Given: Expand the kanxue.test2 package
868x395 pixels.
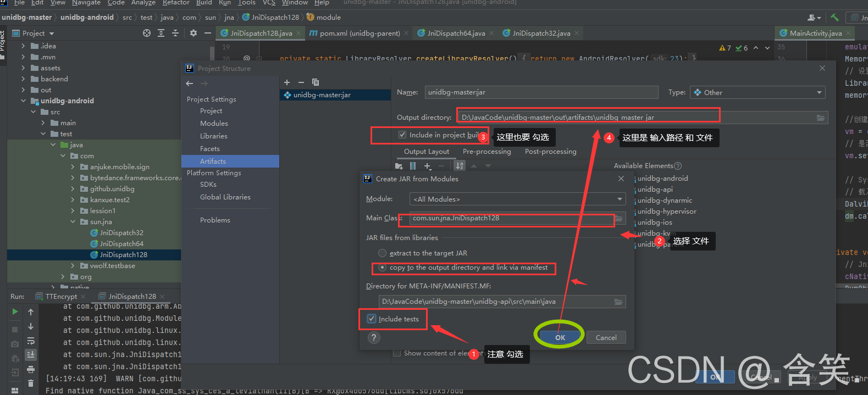Looking at the screenshot, I should [x=73, y=200].
